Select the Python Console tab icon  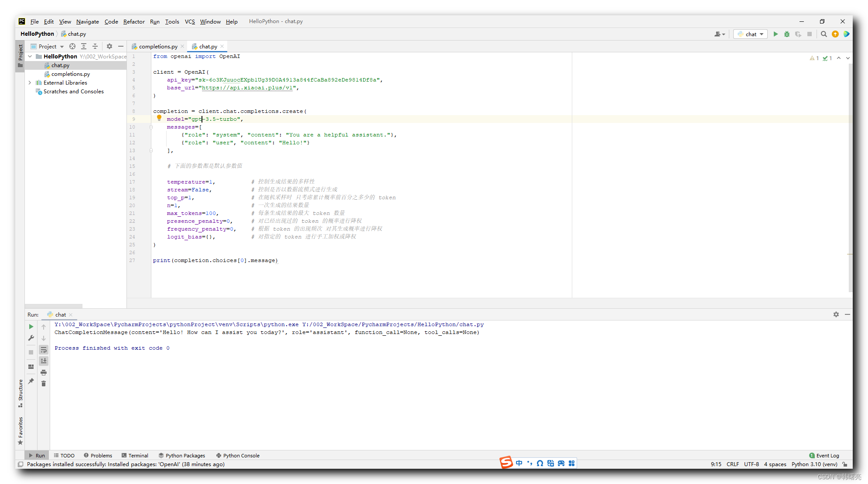pos(218,455)
